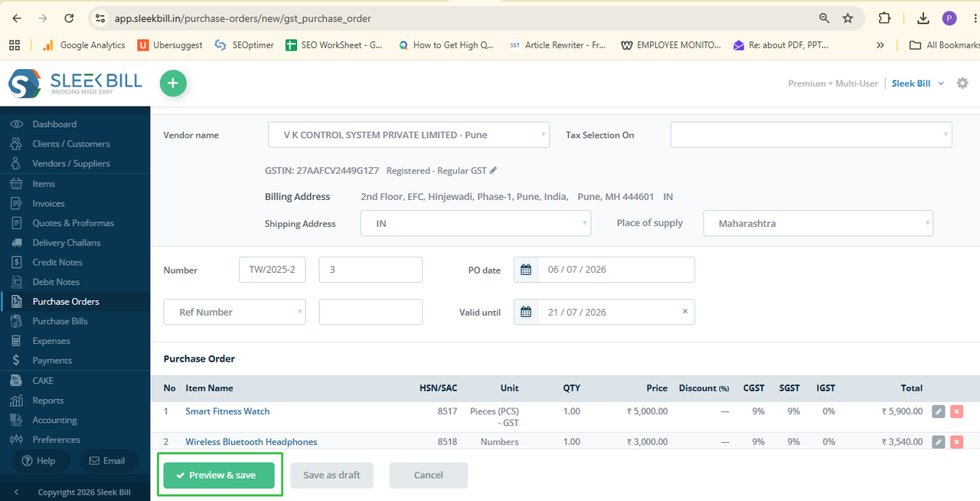The width and height of the screenshot is (980, 501).
Task: Click the Sleek Bill logo
Action: pyautogui.click(x=75, y=83)
